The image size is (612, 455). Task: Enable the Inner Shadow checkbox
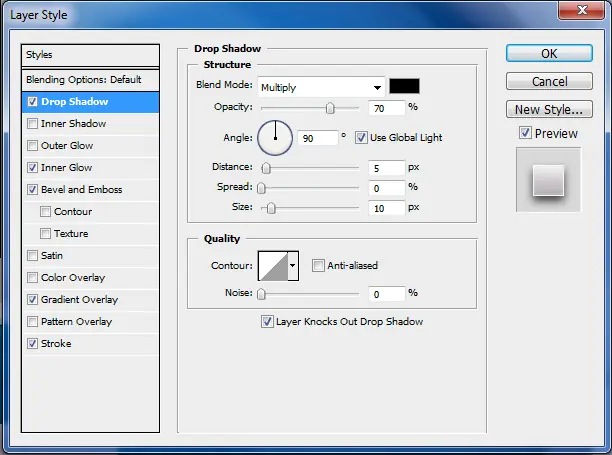32,124
